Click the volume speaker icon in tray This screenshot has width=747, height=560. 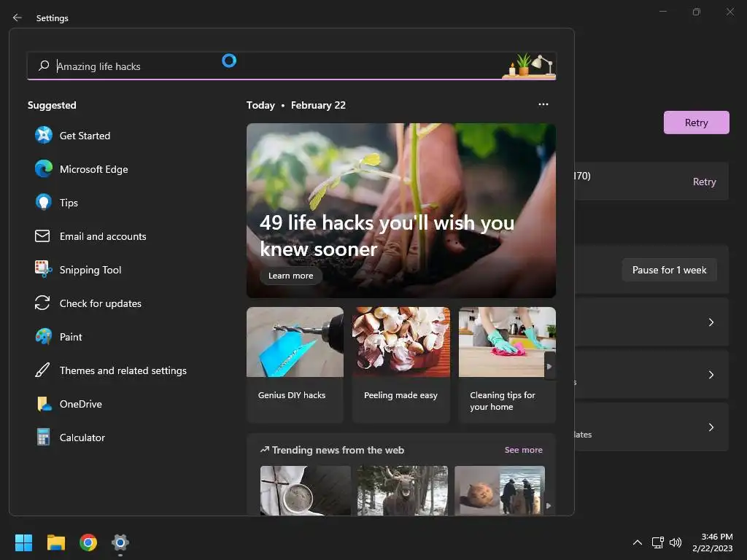coord(676,542)
